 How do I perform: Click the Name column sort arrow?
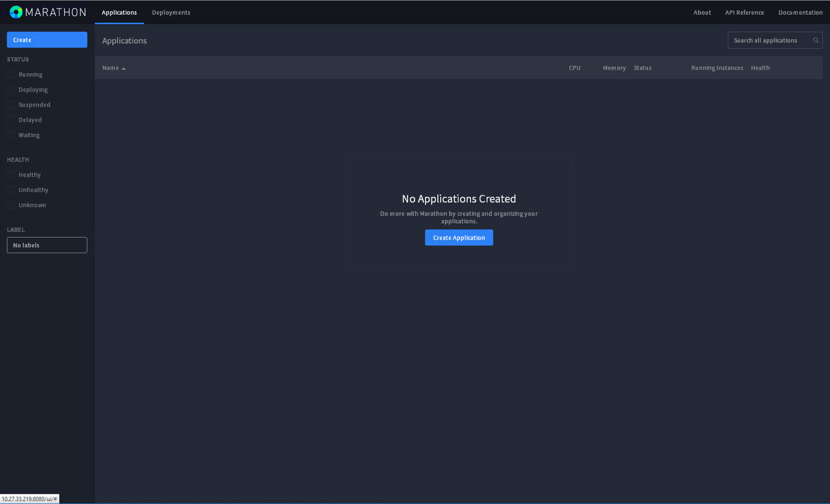(124, 68)
